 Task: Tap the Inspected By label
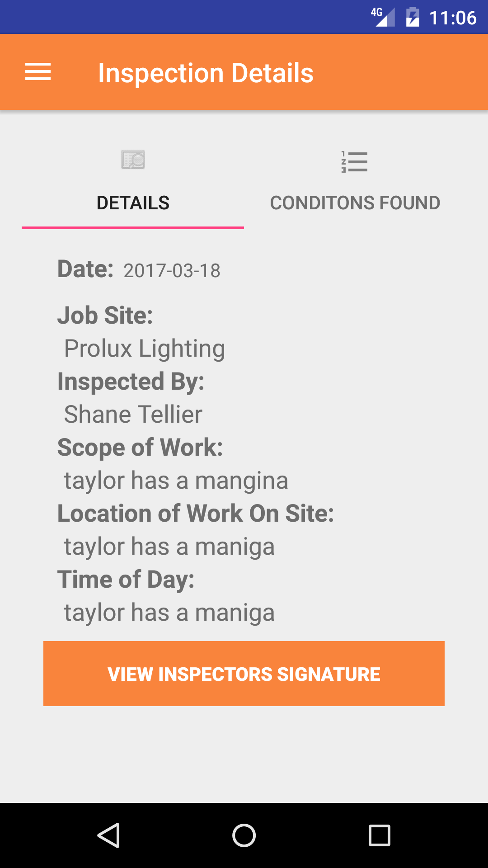tap(131, 382)
